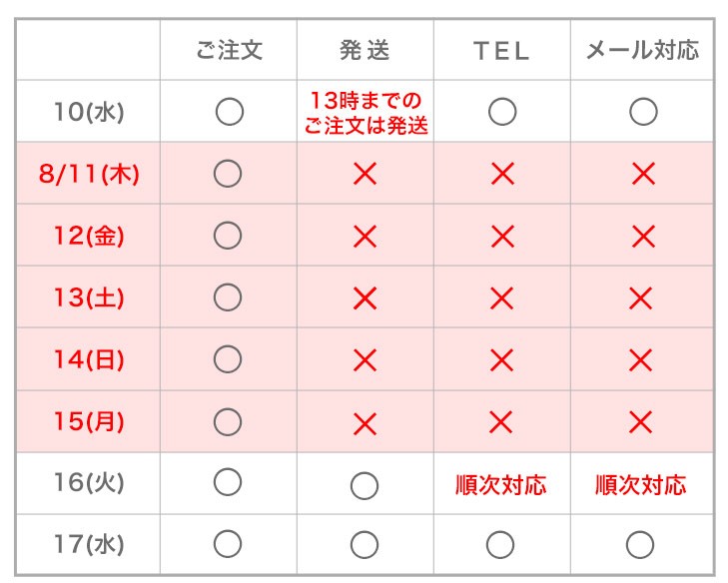This screenshot has width=728, height=583.
Task: Click the circle for 10(水) ご注文
Action: [229, 112]
